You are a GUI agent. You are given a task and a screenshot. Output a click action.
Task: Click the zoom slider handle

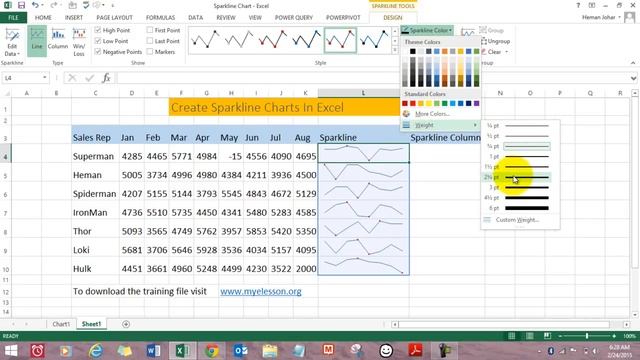pyautogui.click(x=587, y=336)
